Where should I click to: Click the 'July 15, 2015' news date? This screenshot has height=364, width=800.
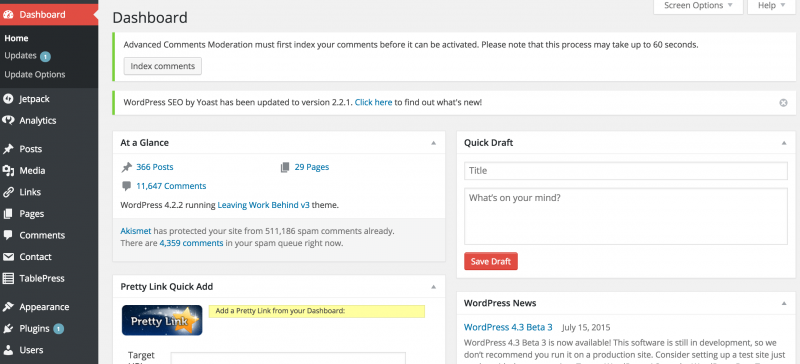click(586, 328)
